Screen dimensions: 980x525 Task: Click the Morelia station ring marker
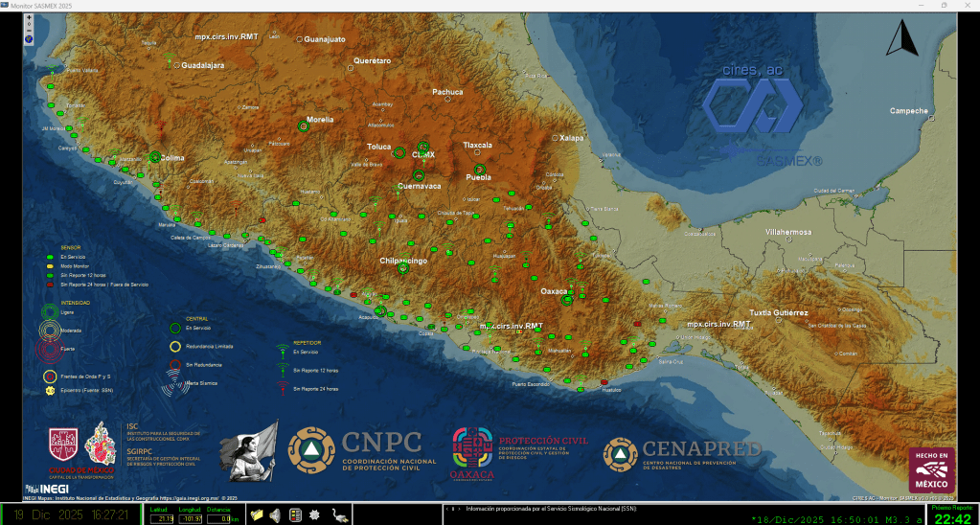pos(305,126)
